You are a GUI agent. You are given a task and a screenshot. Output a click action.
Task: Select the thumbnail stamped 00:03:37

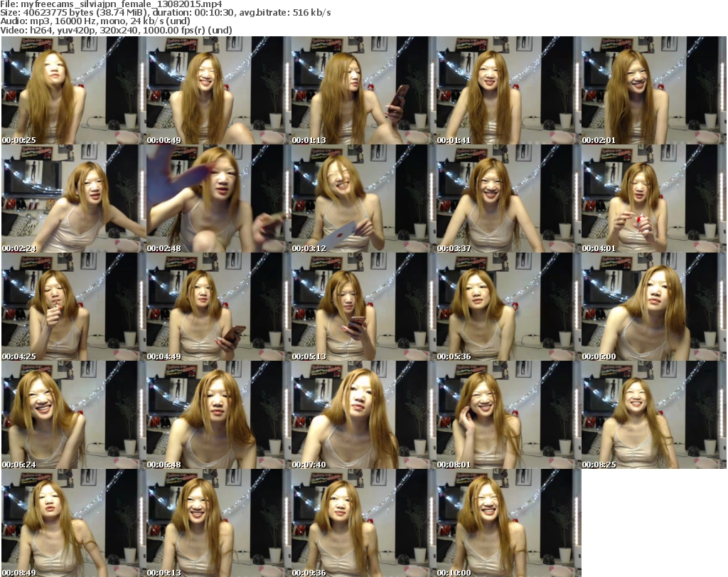[509, 198]
